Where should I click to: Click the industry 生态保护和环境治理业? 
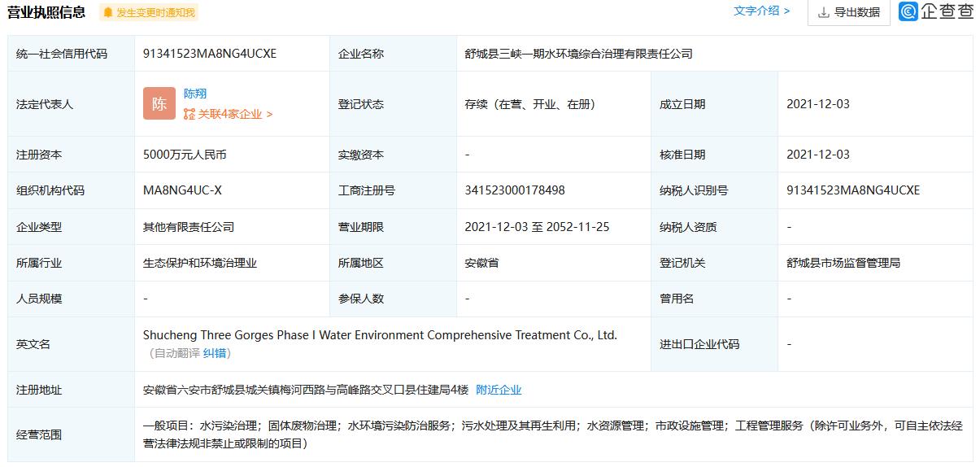[200, 263]
